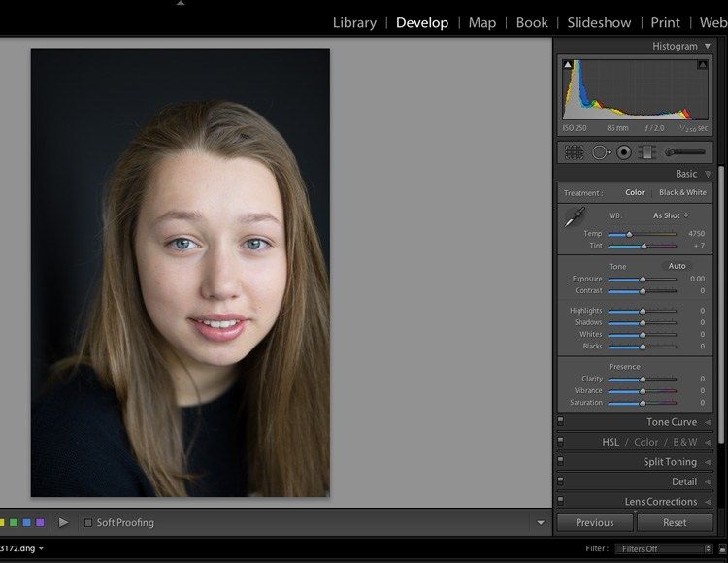Open the WB As Shot dropdown
Image resolution: width=728 pixels, height=563 pixels.
pyautogui.click(x=670, y=215)
